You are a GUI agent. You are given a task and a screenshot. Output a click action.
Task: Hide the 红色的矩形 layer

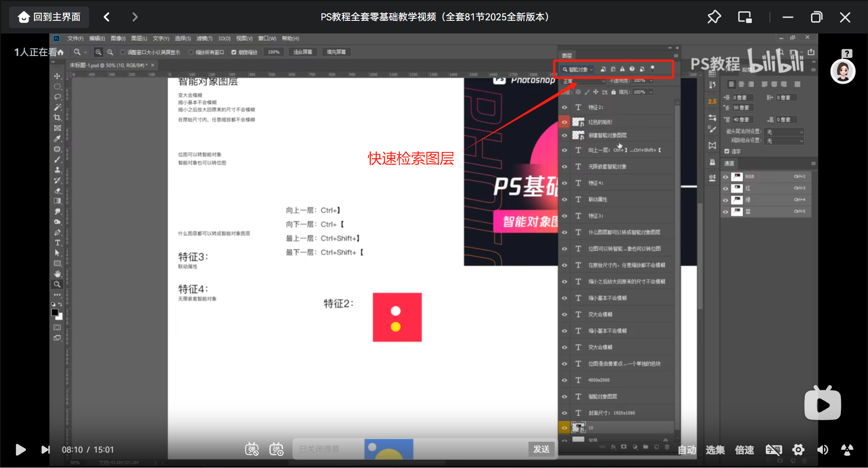click(x=564, y=122)
